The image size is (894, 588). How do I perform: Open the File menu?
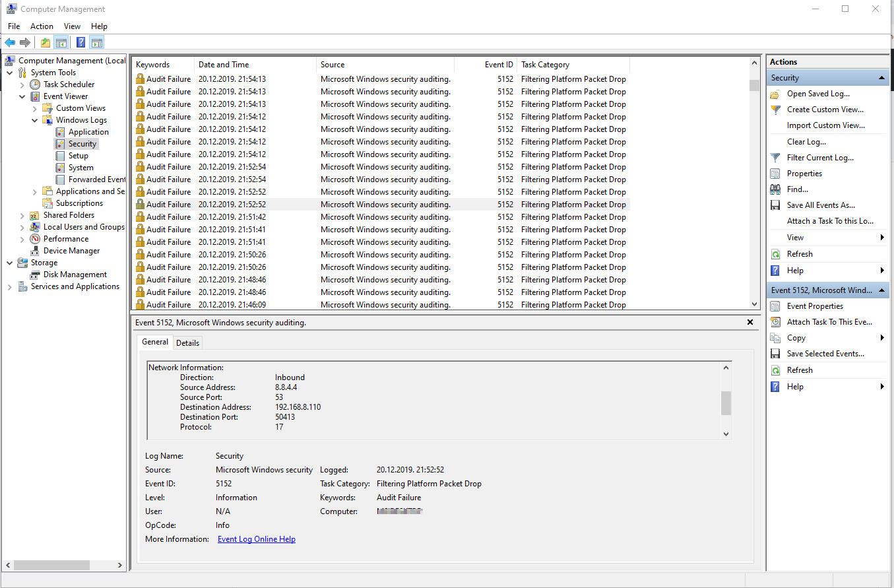click(14, 26)
